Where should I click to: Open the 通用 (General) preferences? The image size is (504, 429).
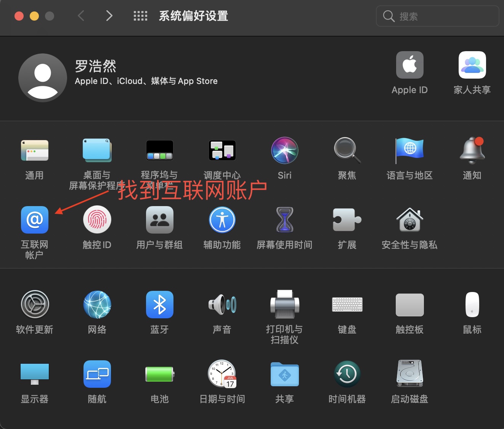34,150
